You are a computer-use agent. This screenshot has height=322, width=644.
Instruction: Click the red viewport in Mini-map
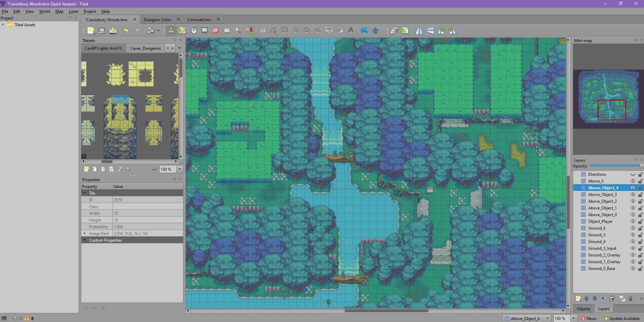[612, 110]
